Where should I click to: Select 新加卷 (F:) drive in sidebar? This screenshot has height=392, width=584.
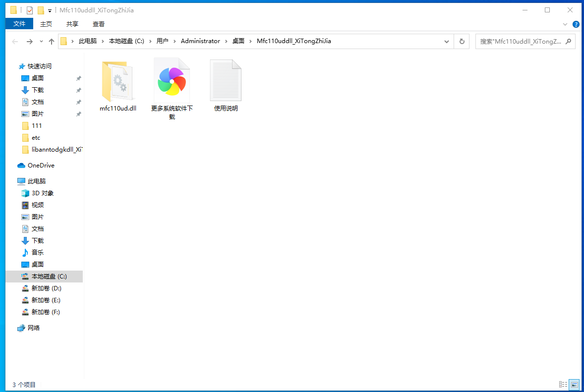[46, 312]
